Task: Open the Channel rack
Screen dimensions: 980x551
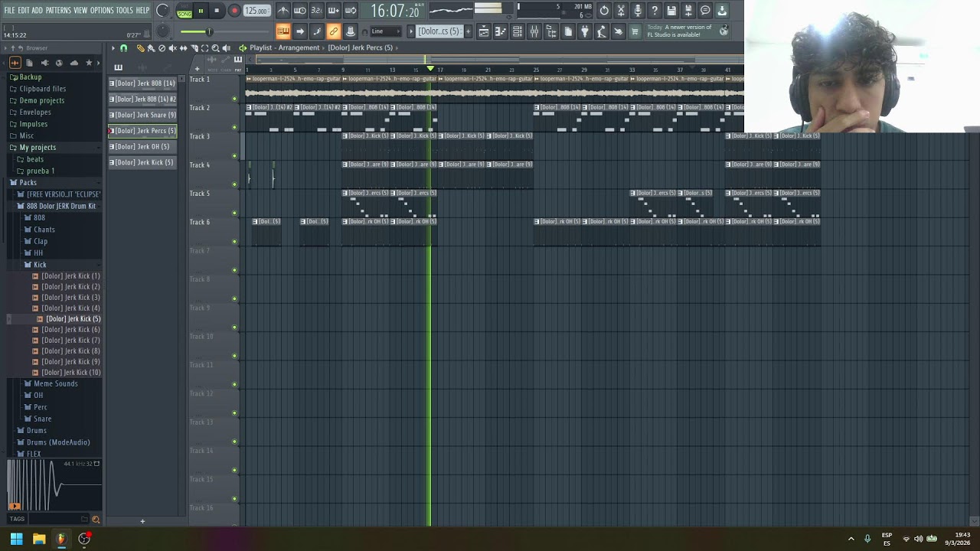Action: tap(517, 31)
